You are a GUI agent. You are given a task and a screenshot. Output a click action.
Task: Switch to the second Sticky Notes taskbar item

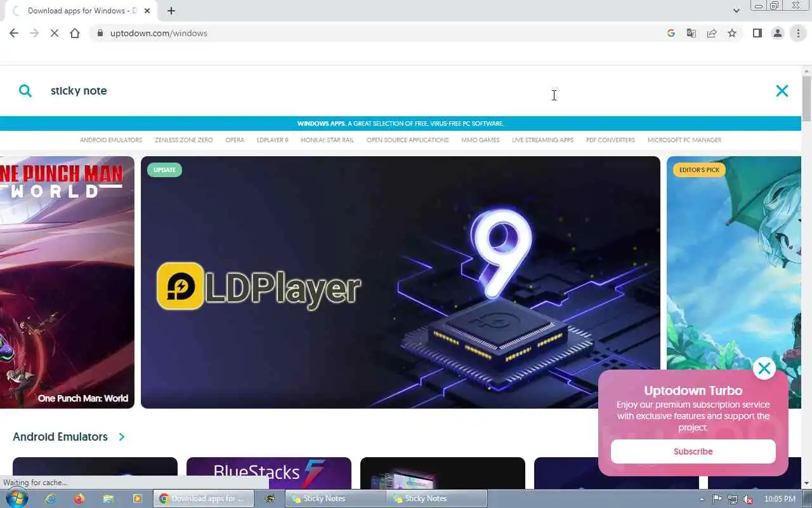click(436, 498)
